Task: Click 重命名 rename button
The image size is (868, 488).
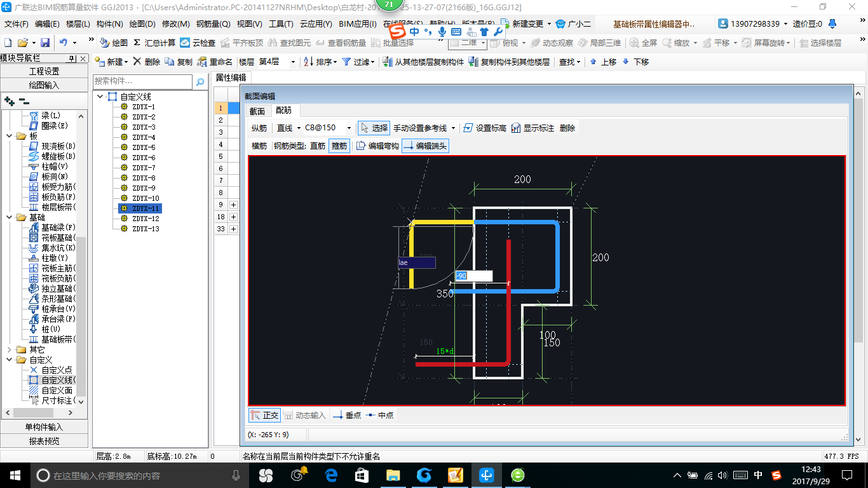Action: point(215,62)
